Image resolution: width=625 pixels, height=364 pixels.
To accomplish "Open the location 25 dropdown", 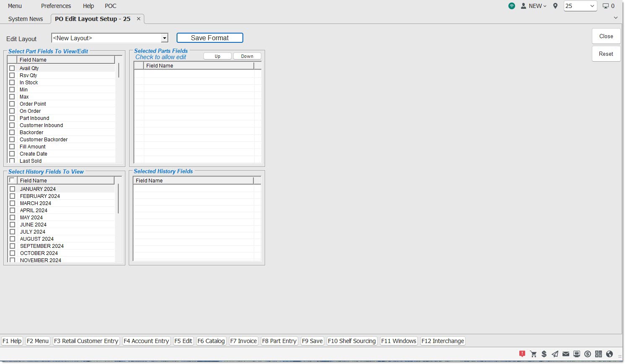I will [592, 6].
